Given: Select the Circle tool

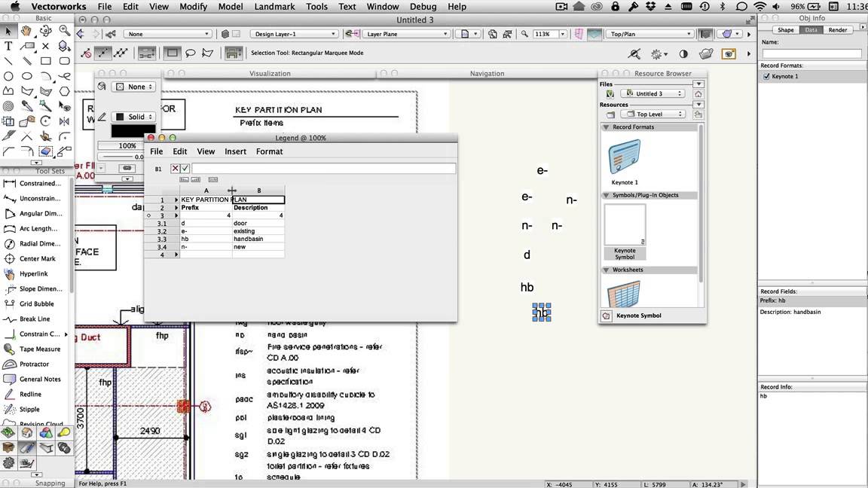Looking at the screenshot, I should tap(8, 76).
